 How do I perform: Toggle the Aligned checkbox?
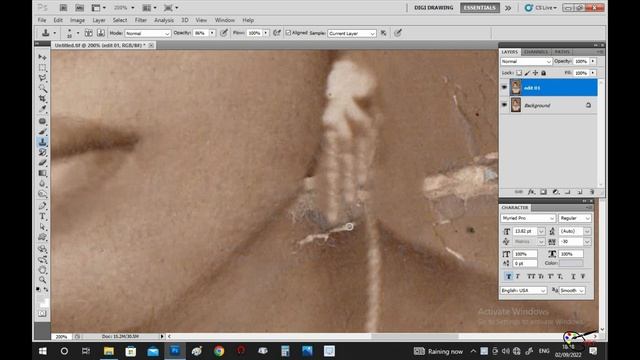click(288, 33)
